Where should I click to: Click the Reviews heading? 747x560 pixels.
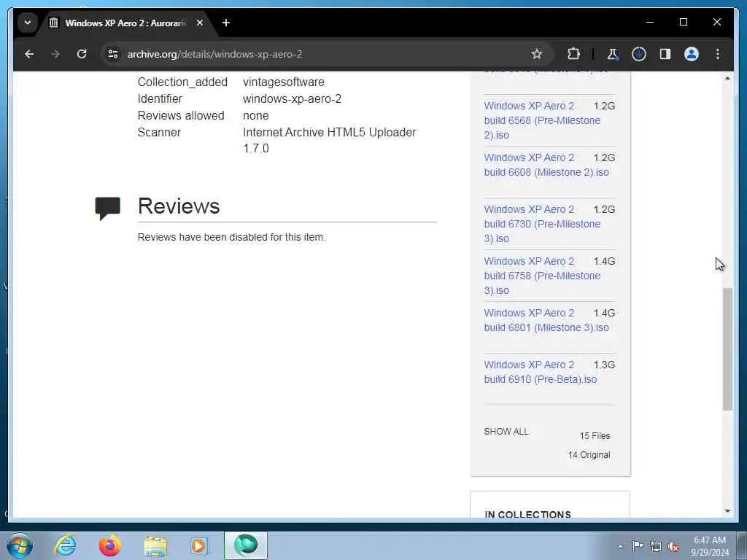coord(179,206)
